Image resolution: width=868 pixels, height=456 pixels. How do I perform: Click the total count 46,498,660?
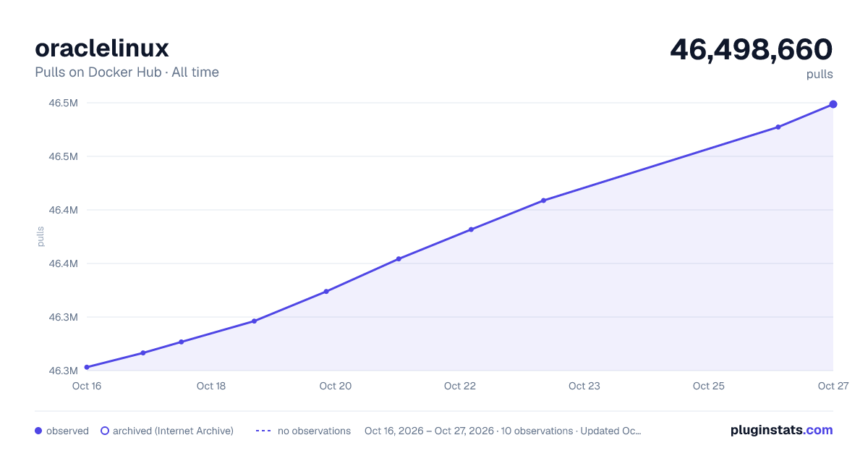coord(752,49)
